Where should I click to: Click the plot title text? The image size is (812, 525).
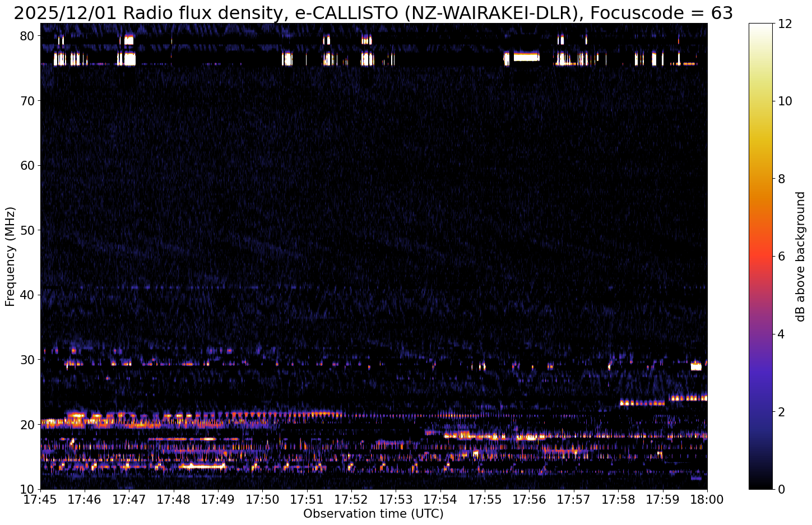click(373, 12)
